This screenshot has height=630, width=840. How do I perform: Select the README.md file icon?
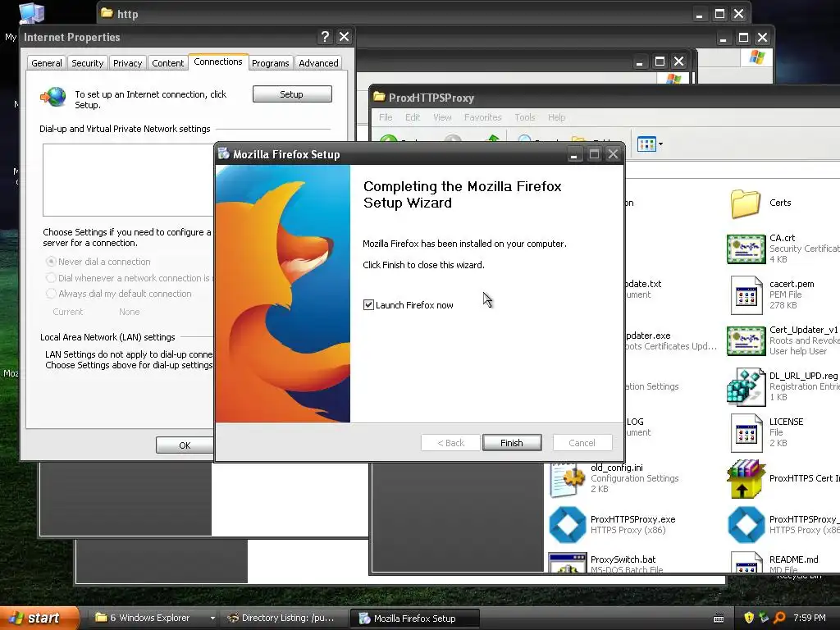point(746,563)
